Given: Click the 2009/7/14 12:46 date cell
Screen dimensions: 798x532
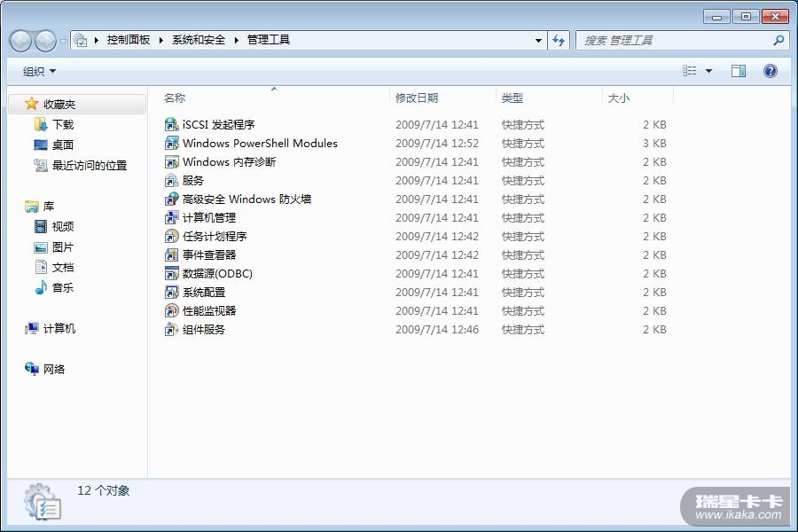Looking at the screenshot, I should (436, 330).
